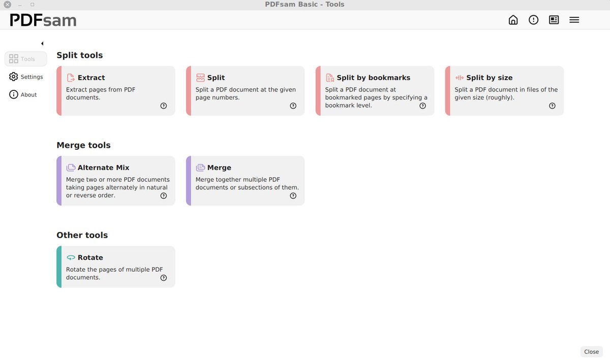Click the About info icon
Image resolution: width=610 pixels, height=364 pixels.
(14, 94)
